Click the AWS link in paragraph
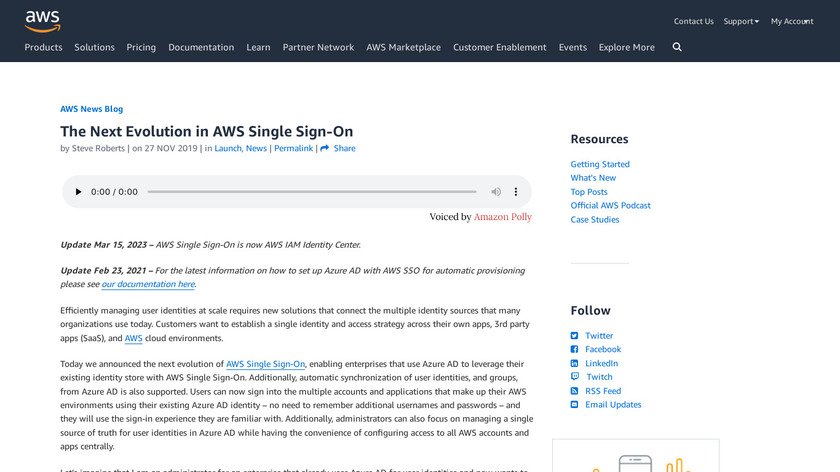 (133, 338)
